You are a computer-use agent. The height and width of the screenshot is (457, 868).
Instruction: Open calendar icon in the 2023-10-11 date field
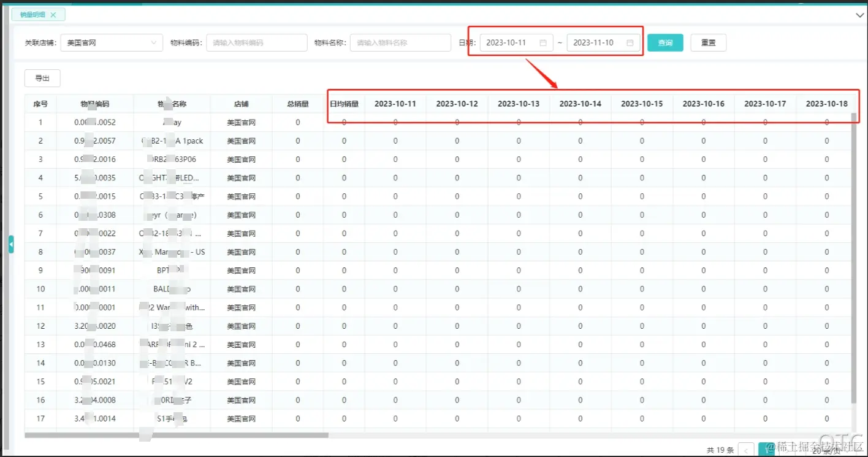pos(543,43)
